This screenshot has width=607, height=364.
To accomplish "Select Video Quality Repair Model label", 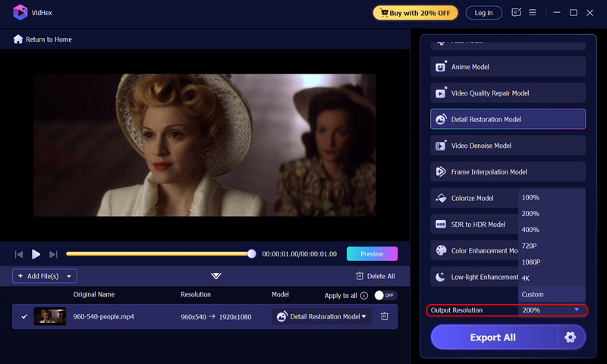I will [x=490, y=93].
